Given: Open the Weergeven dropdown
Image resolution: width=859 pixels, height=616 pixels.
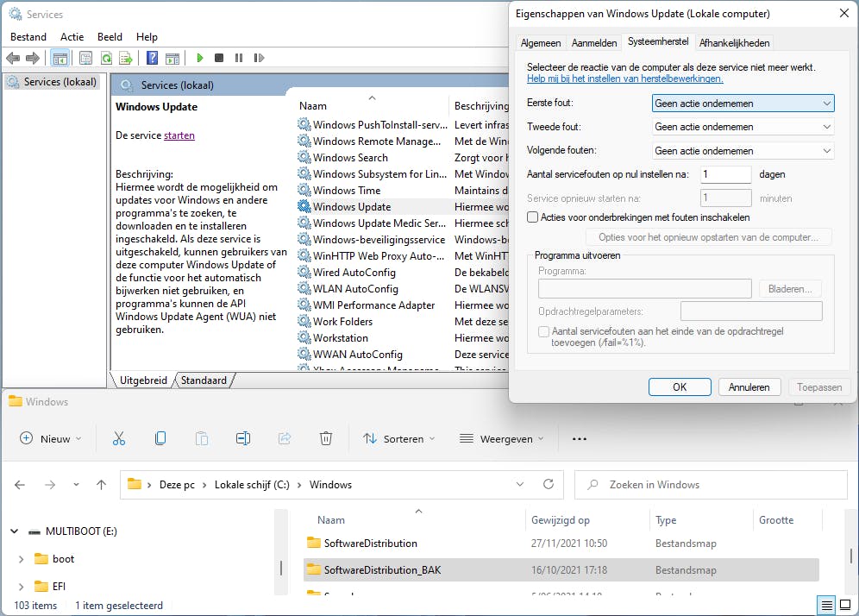Looking at the screenshot, I should tap(501, 438).
